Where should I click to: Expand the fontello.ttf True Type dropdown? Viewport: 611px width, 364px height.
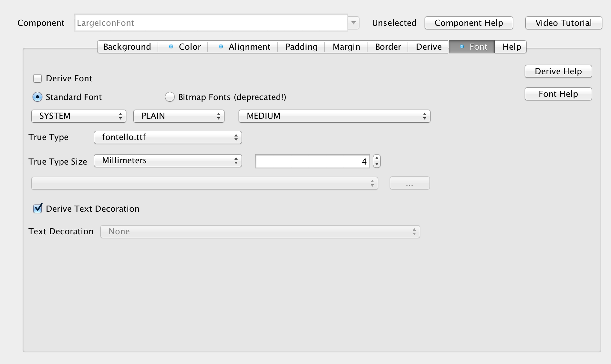168,137
